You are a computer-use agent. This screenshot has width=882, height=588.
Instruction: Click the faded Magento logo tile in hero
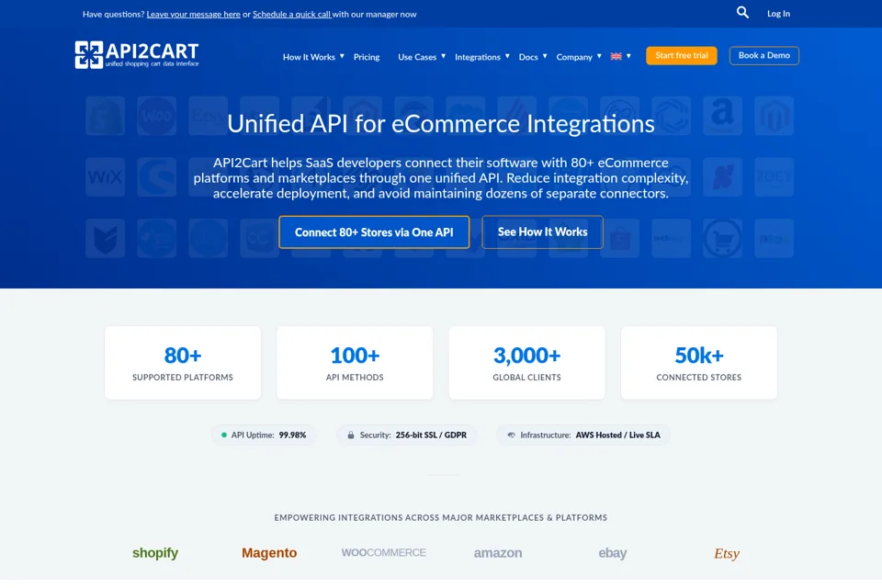pos(774,116)
